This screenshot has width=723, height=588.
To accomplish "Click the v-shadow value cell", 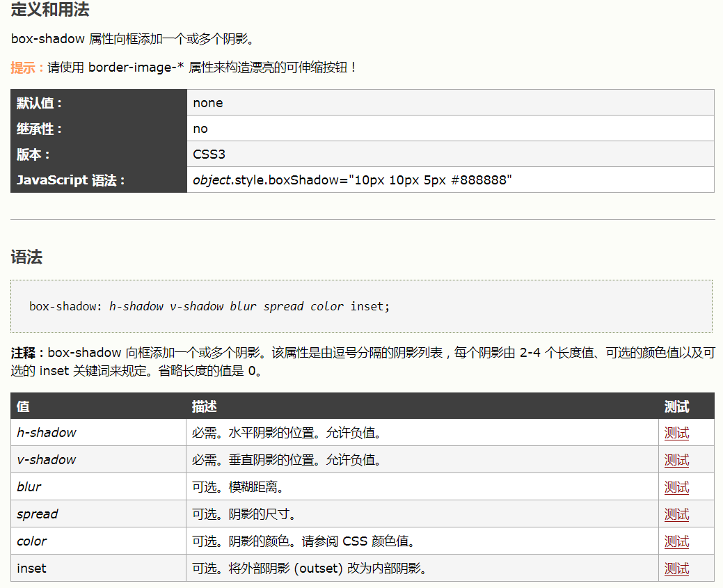I will [98, 460].
